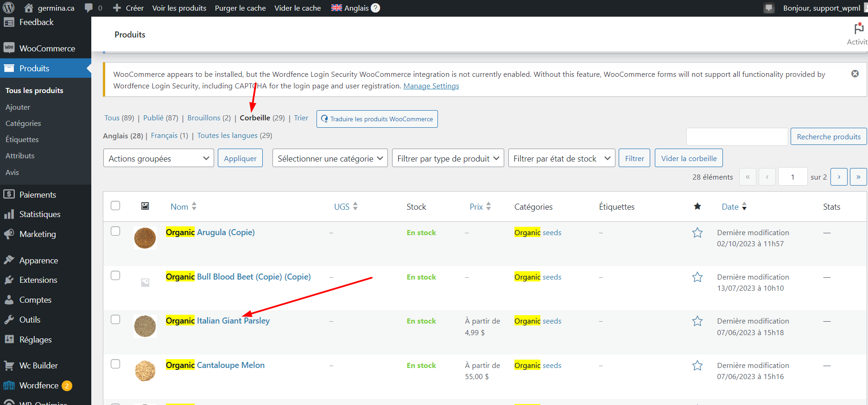Screen dimensions: 868x405
Task: Click the current page number field
Action: 792,177
